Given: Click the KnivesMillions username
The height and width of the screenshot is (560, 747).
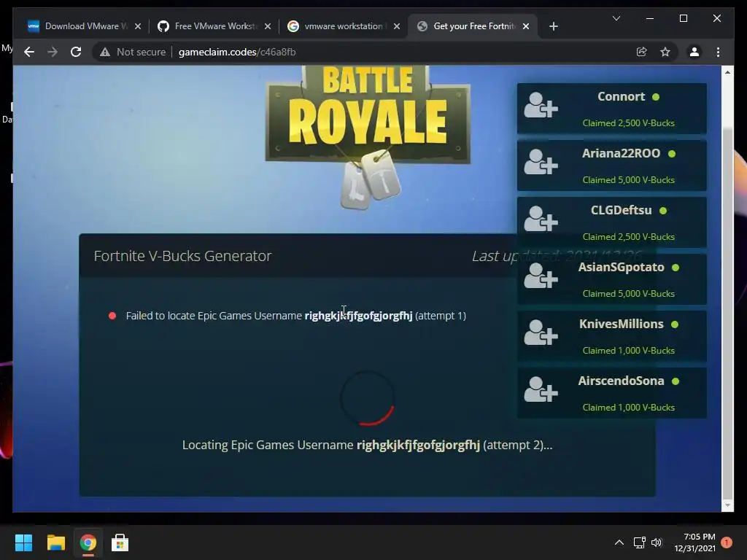Looking at the screenshot, I should [x=622, y=324].
